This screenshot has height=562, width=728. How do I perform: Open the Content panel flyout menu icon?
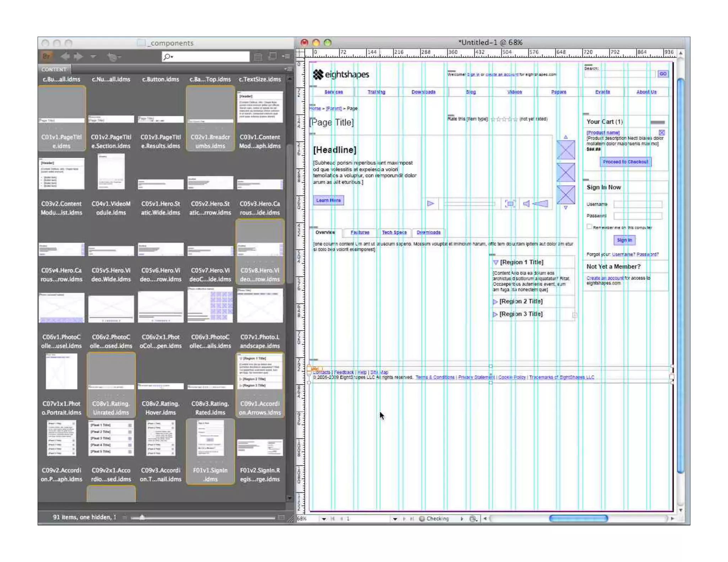pyautogui.click(x=288, y=69)
